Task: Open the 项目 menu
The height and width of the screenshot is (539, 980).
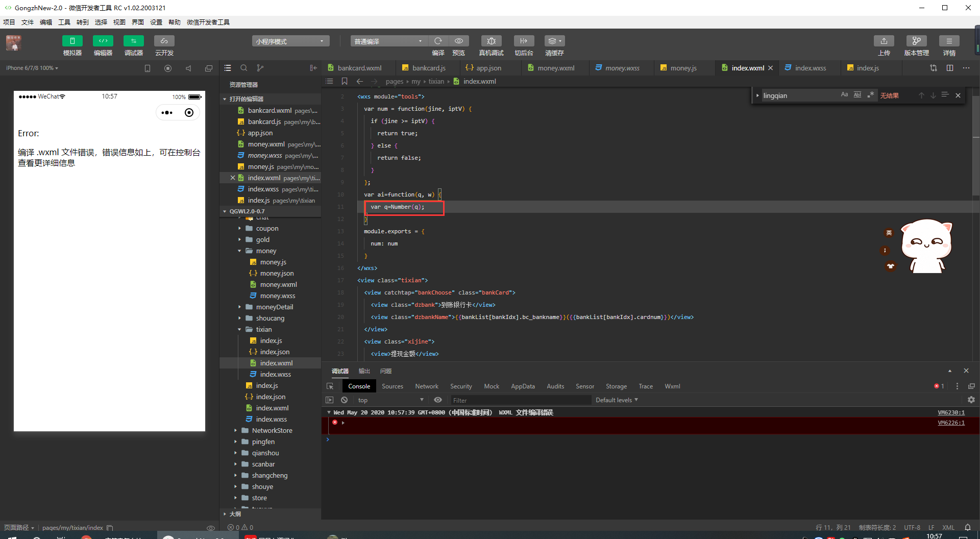Action: point(9,22)
